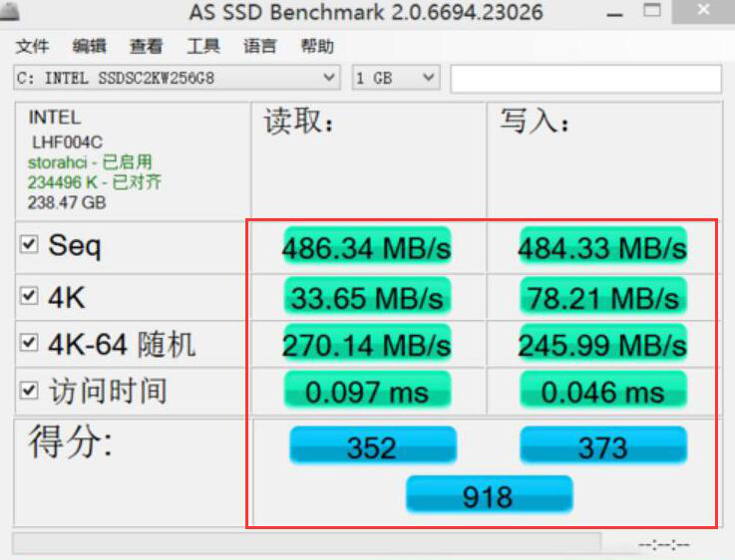
Task: Toggle the 访问时间 checkbox
Action: tap(29, 390)
